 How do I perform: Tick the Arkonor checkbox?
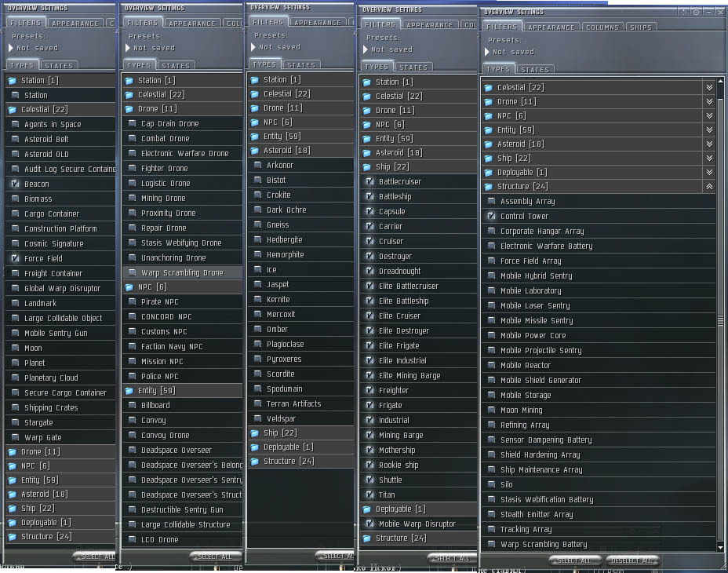click(257, 165)
